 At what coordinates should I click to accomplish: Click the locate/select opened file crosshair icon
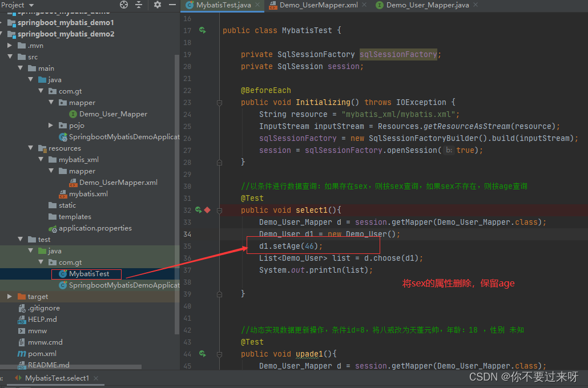click(x=124, y=5)
